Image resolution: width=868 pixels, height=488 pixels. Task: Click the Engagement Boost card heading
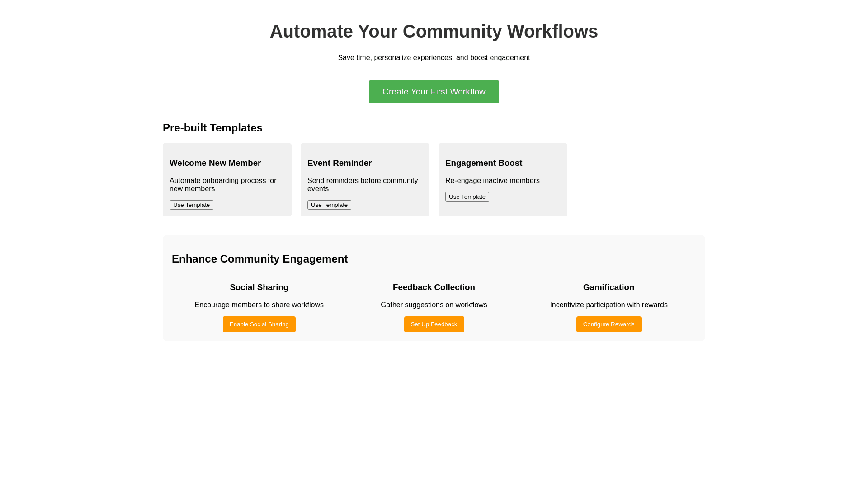(484, 163)
